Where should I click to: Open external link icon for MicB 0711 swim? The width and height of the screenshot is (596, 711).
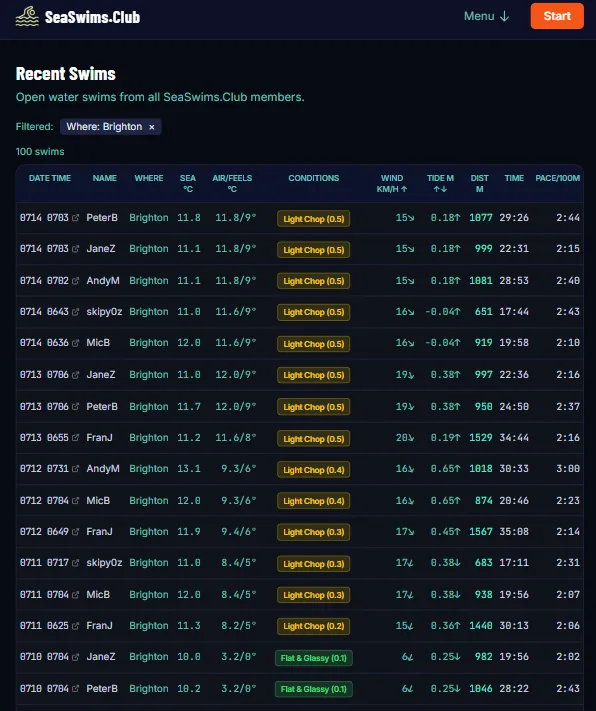[75, 594]
